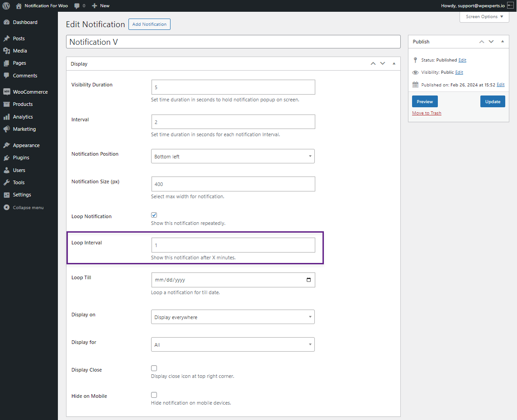Viewport: 517px width, 420px height.
Task: Edit the Visibility setting link
Action: coord(459,72)
